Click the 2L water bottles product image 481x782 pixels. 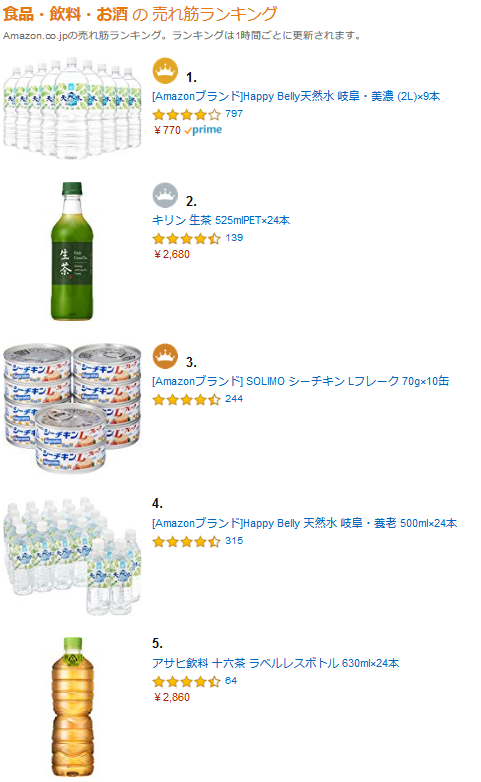[x=72, y=107]
